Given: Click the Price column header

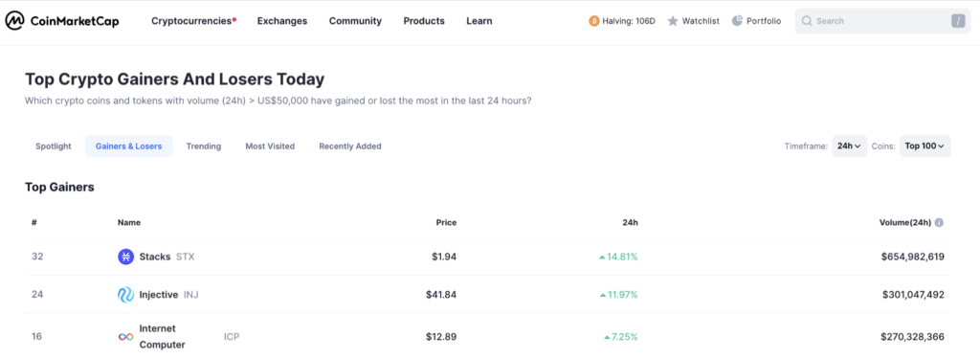Looking at the screenshot, I should 446,223.
